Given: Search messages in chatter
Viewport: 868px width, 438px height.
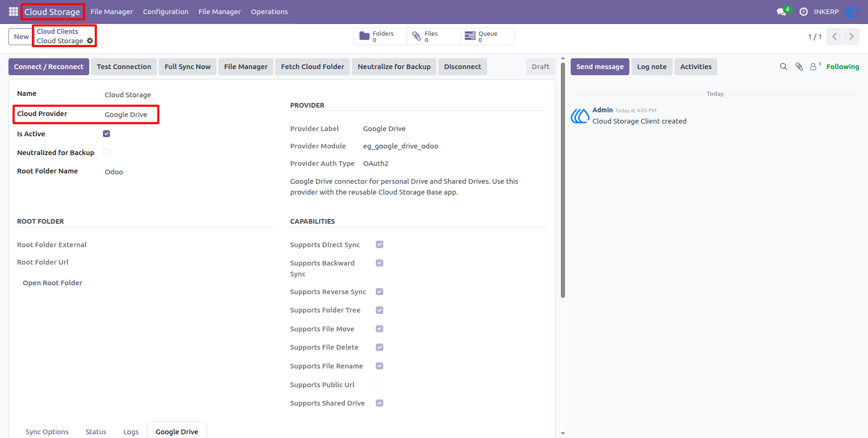Looking at the screenshot, I should point(783,67).
